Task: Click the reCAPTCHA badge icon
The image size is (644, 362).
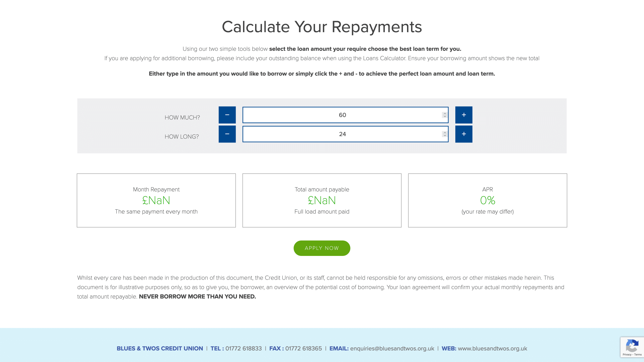Action: click(x=632, y=345)
